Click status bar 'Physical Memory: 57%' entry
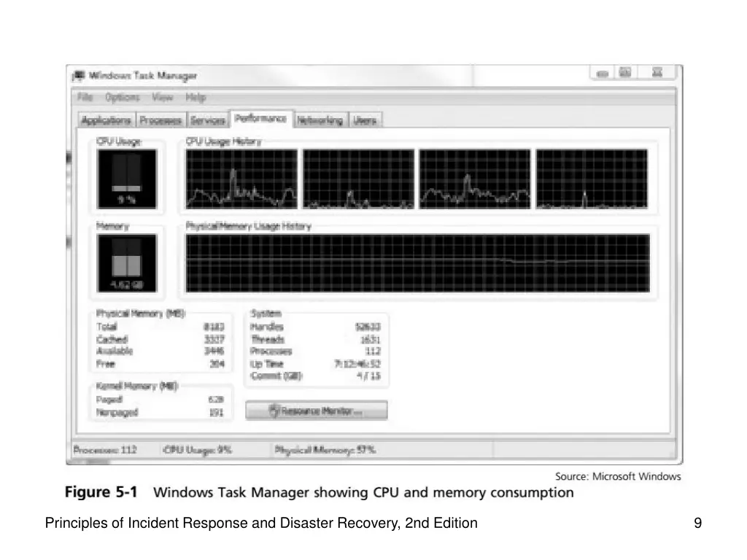747x560 pixels. tap(325, 449)
